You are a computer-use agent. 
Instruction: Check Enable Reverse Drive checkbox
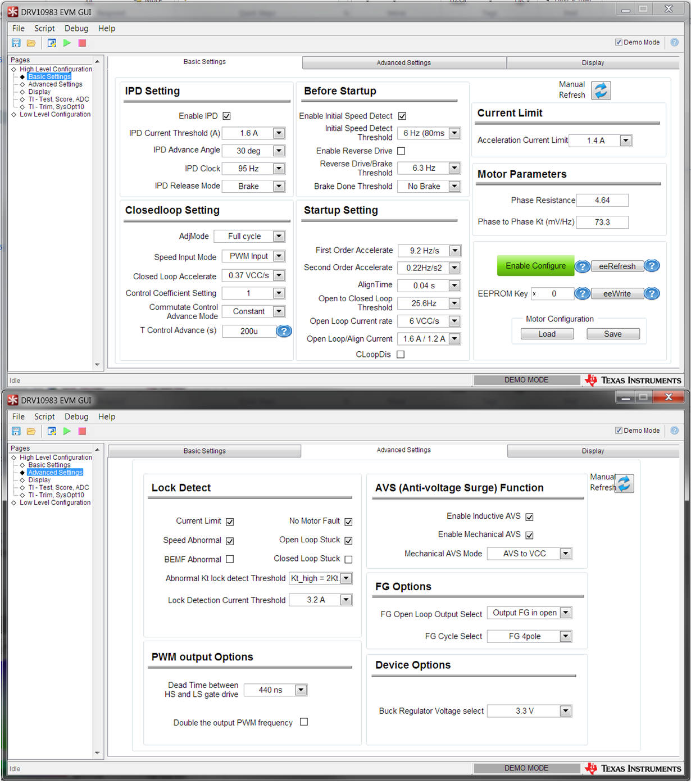[x=401, y=151]
